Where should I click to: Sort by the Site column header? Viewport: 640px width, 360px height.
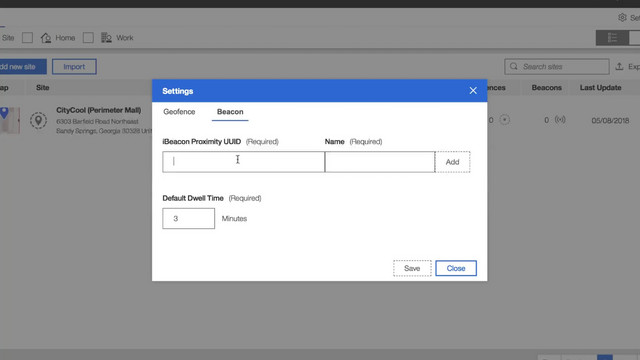42,87
